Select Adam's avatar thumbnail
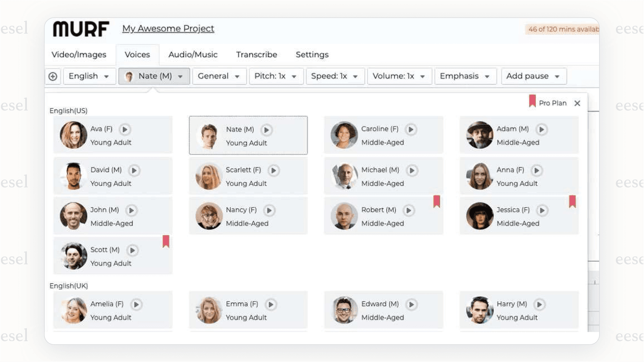 (x=480, y=135)
